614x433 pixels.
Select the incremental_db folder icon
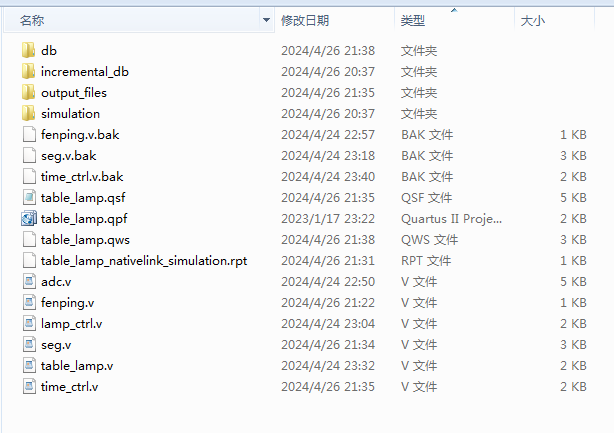(29, 72)
